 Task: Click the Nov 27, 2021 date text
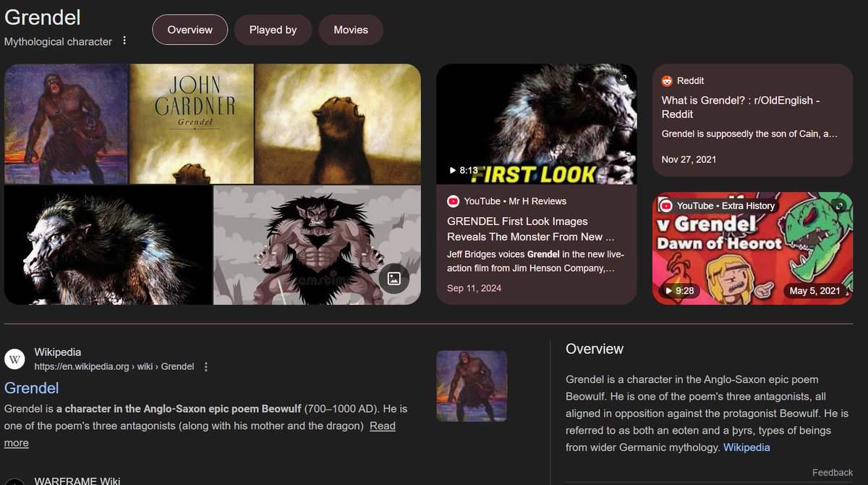tap(689, 159)
